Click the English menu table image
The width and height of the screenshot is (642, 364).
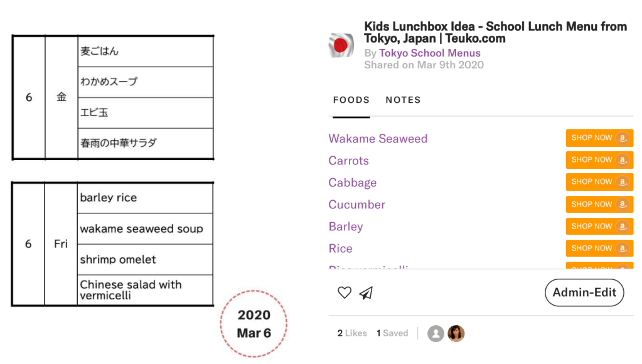113,244
